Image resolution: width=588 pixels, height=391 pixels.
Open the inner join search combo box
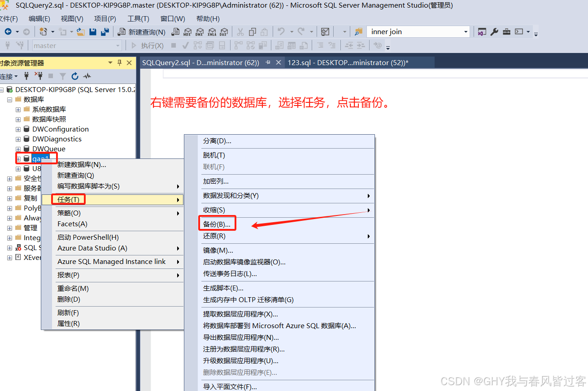[418, 32]
